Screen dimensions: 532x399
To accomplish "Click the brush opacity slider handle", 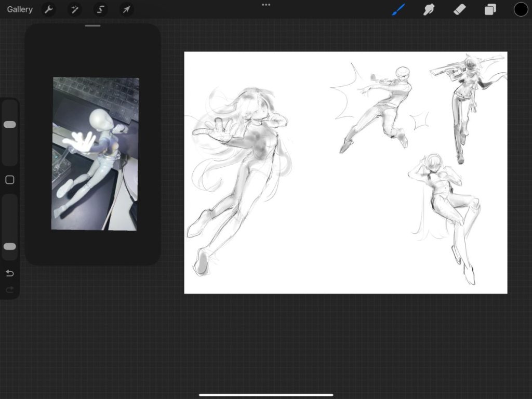I will 10,246.
